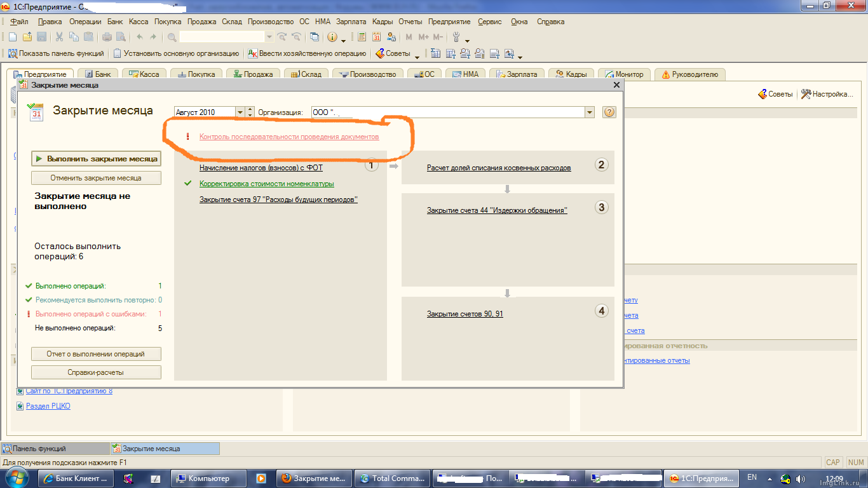Click 'Отчет о выполнении операций' button
The image size is (868, 488).
96,354
